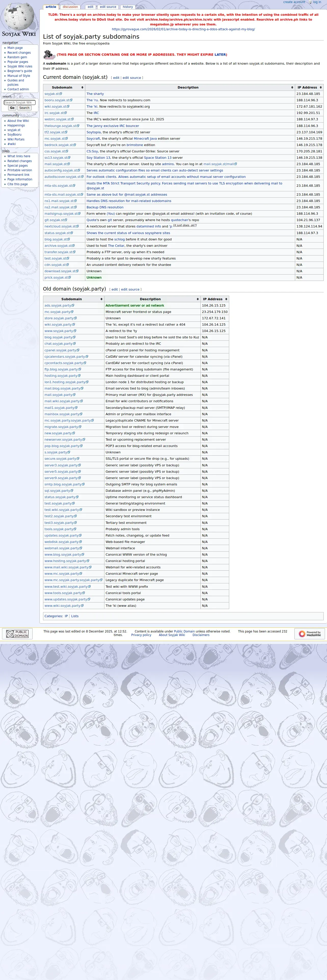Open the Powered by MediaWiki badge
The height and width of the screenshot is (980, 327).
309,633
